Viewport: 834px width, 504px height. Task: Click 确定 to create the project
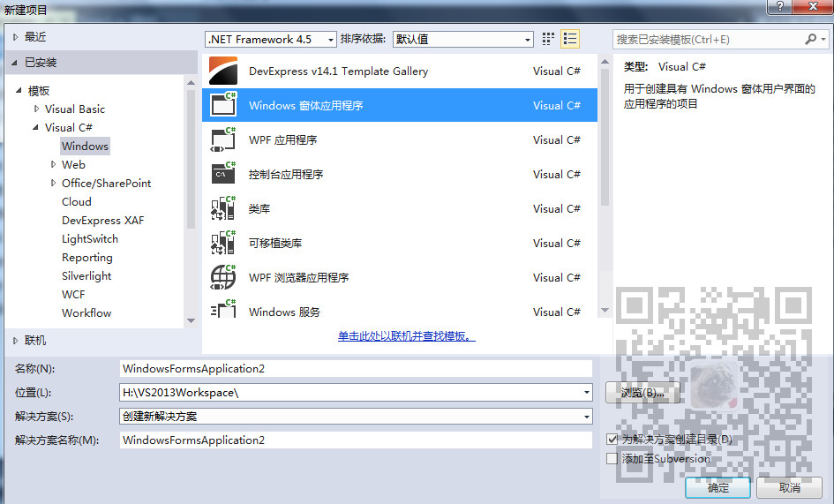pyautogui.click(x=718, y=487)
